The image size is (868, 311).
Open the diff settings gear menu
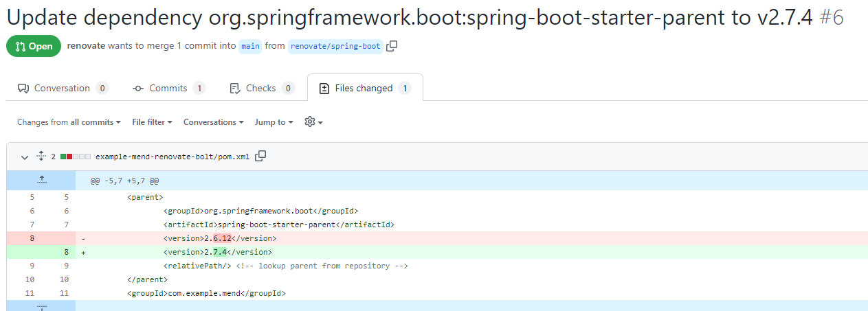click(x=313, y=122)
